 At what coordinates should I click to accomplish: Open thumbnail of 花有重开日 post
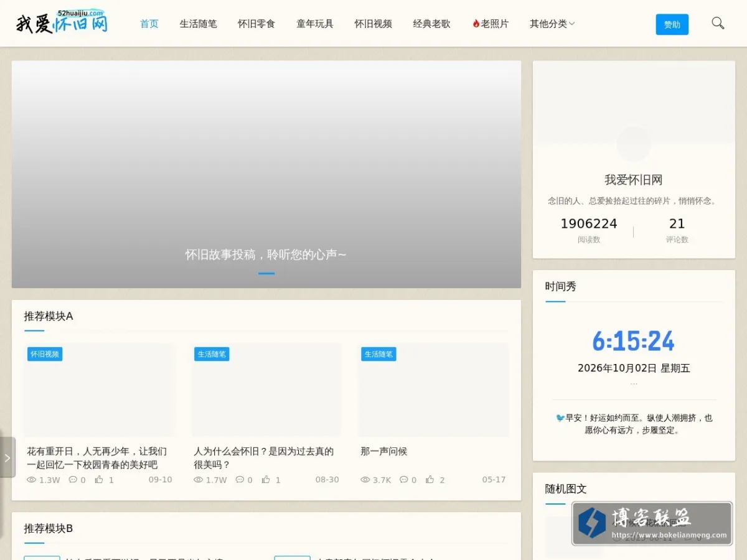[x=100, y=390]
